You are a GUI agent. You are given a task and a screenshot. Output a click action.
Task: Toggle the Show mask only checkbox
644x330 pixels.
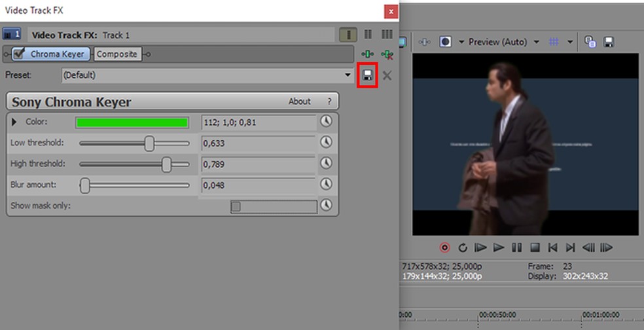point(236,207)
